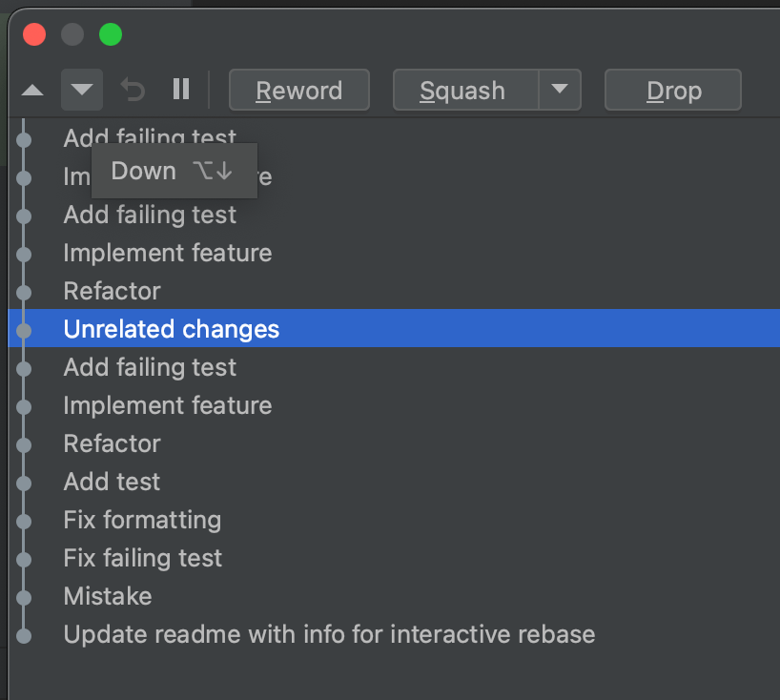
Task: Select the Fix failing test commit
Action: [x=142, y=557]
